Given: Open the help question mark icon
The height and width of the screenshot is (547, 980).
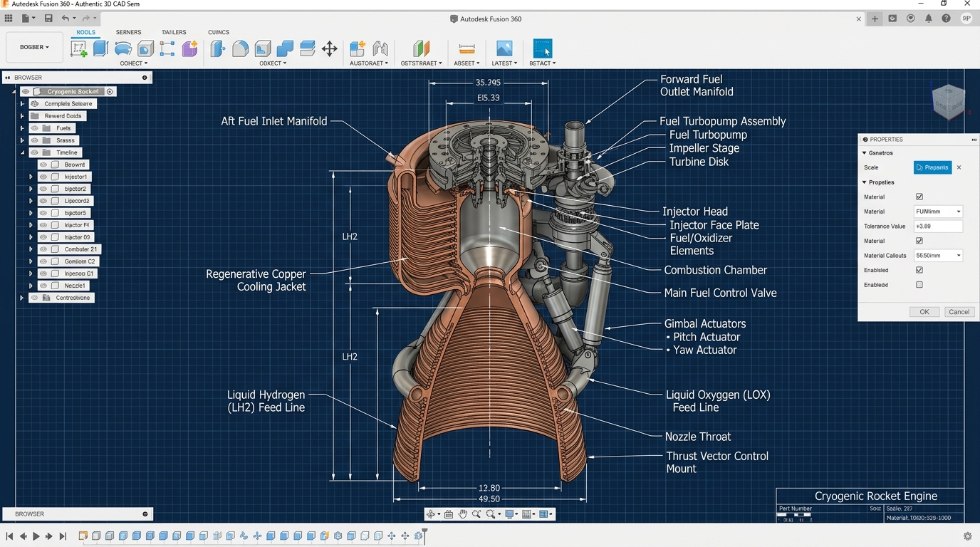Looking at the screenshot, I should tap(946, 19).
